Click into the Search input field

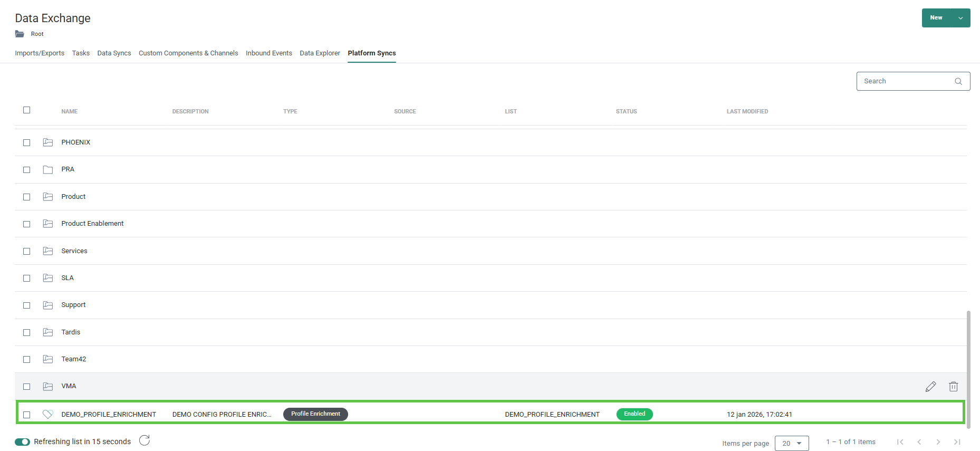click(913, 81)
